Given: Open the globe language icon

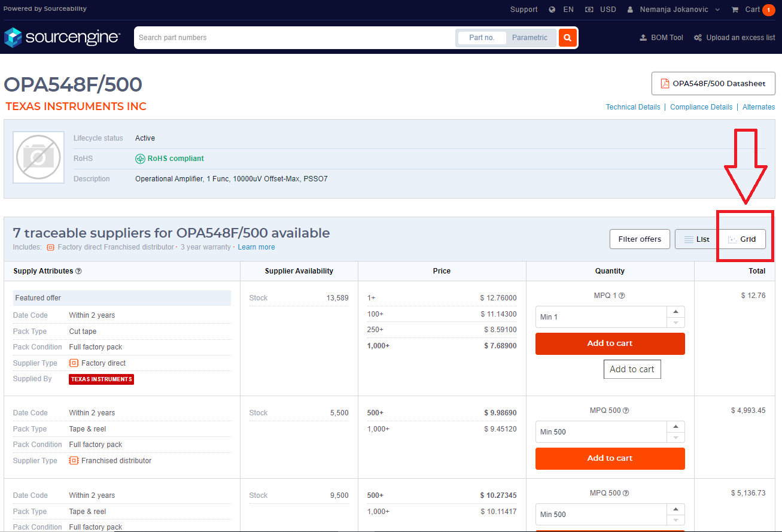Looking at the screenshot, I should pos(552,10).
